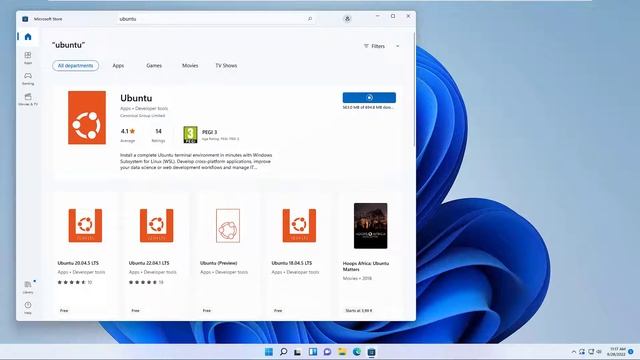This screenshot has width=640, height=360.
Task: Switch to the Games filter tab
Action: pyautogui.click(x=154, y=66)
